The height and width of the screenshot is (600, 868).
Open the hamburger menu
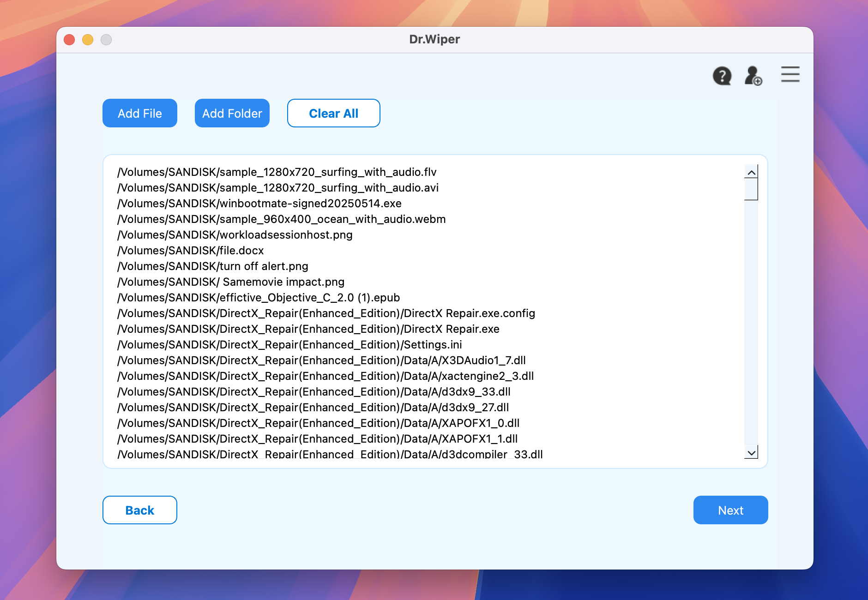(790, 74)
